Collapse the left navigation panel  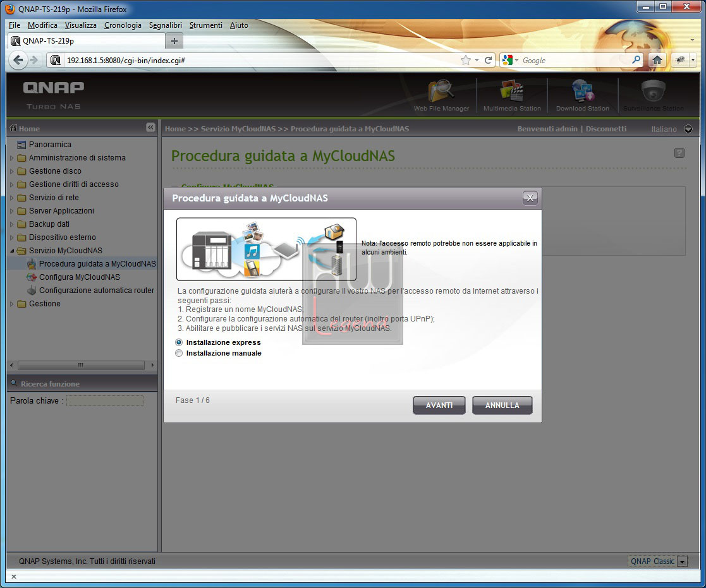tap(150, 128)
